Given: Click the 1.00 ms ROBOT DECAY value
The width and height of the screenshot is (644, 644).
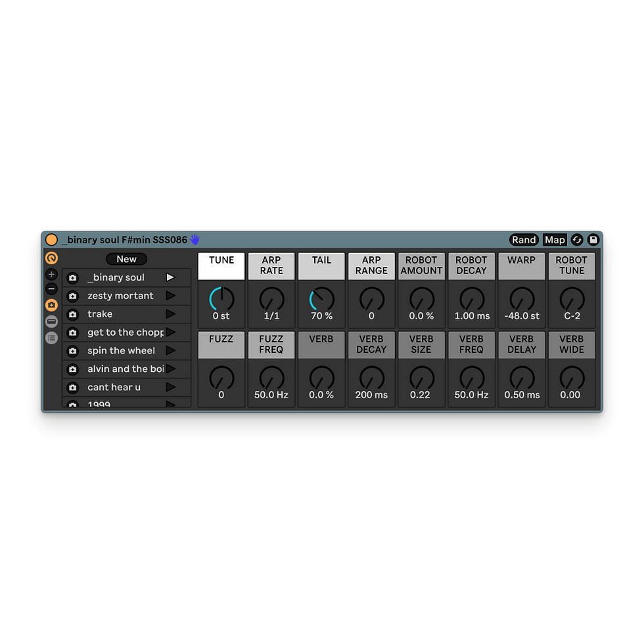Looking at the screenshot, I should pos(472,316).
